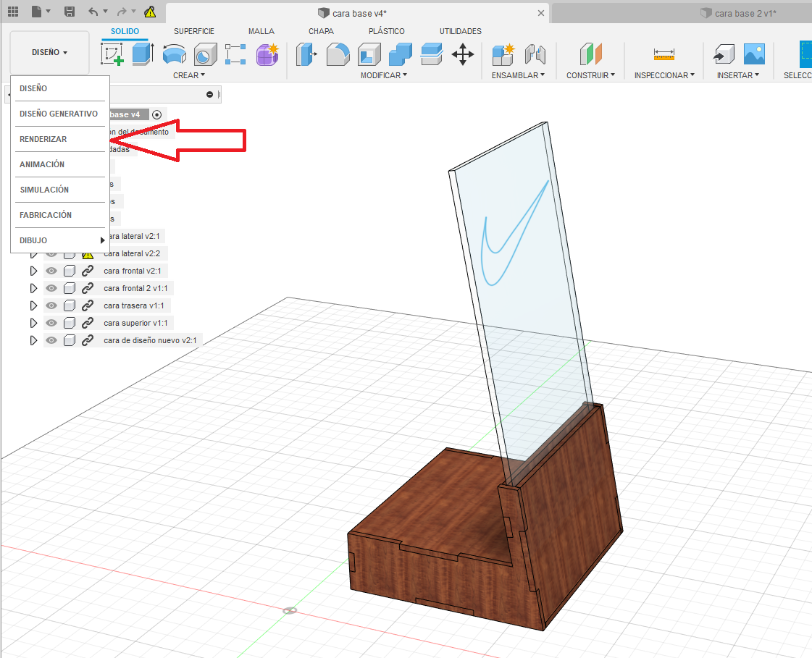Screen dimensions: 812x658
Task: Toggle visibility of cara frontal 2 v1:1
Action: (51, 288)
